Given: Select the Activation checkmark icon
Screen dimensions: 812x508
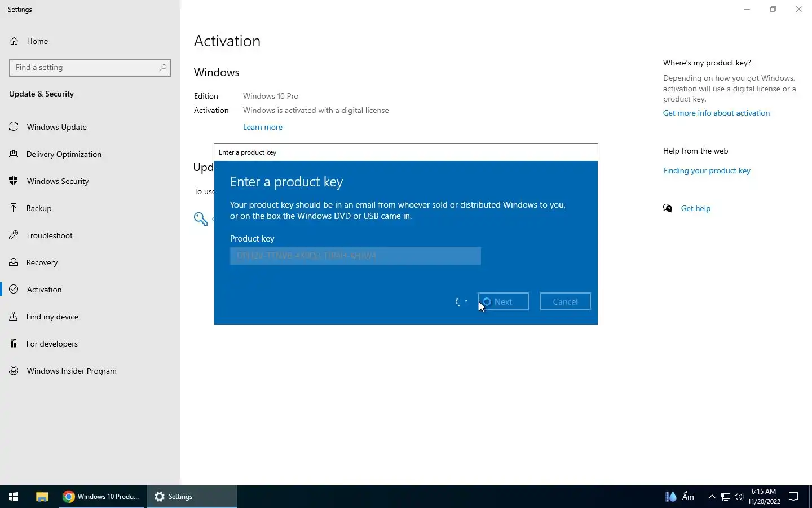Looking at the screenshot, I should [x=14, y=290].
